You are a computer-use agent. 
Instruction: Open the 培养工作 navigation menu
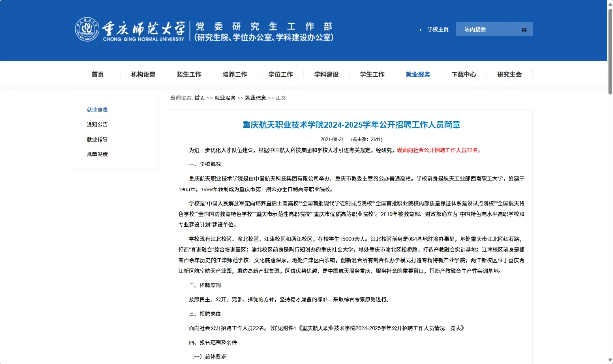(235, 74)
